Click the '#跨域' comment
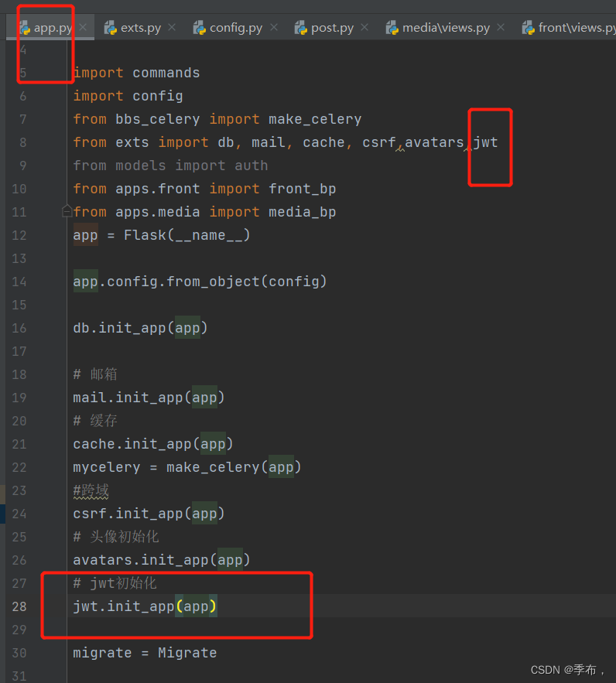 (x=91, y=490)
